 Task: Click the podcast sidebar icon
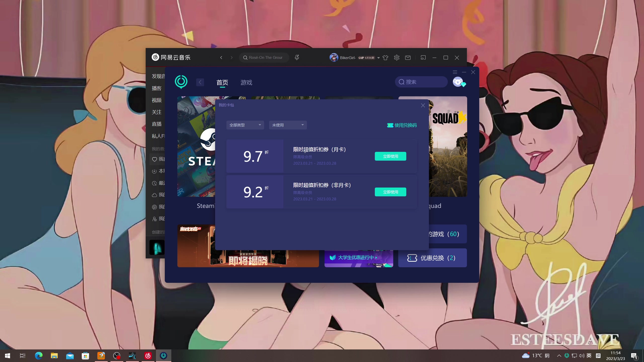pyautogui.click(x=154, y=207)
